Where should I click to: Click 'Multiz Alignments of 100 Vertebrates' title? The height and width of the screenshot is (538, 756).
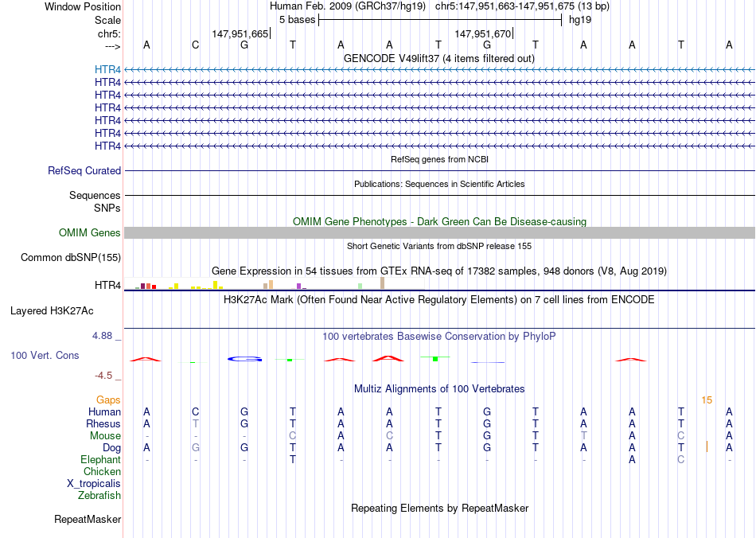coord(439,388)
